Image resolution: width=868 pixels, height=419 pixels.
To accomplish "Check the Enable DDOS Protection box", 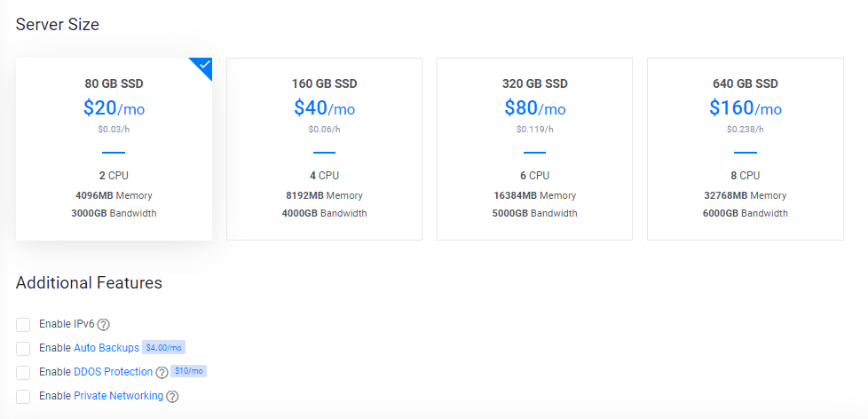I will click(23, 373).
